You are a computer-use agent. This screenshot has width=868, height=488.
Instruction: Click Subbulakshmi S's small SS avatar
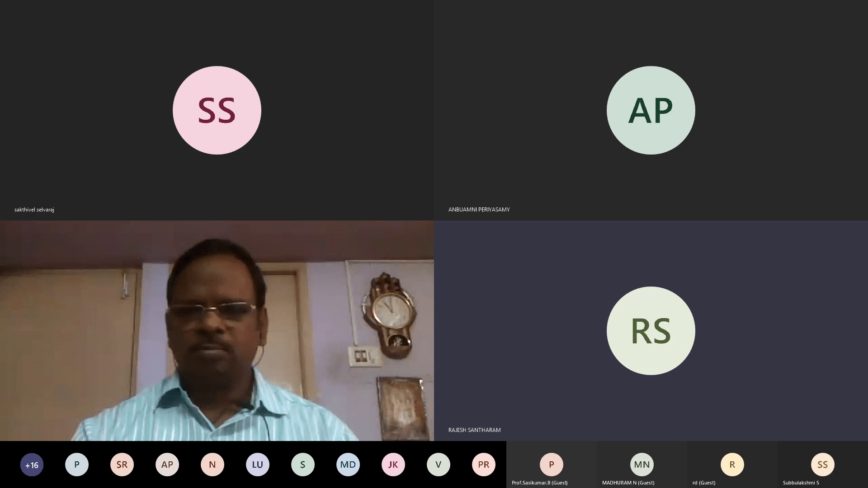823,465
